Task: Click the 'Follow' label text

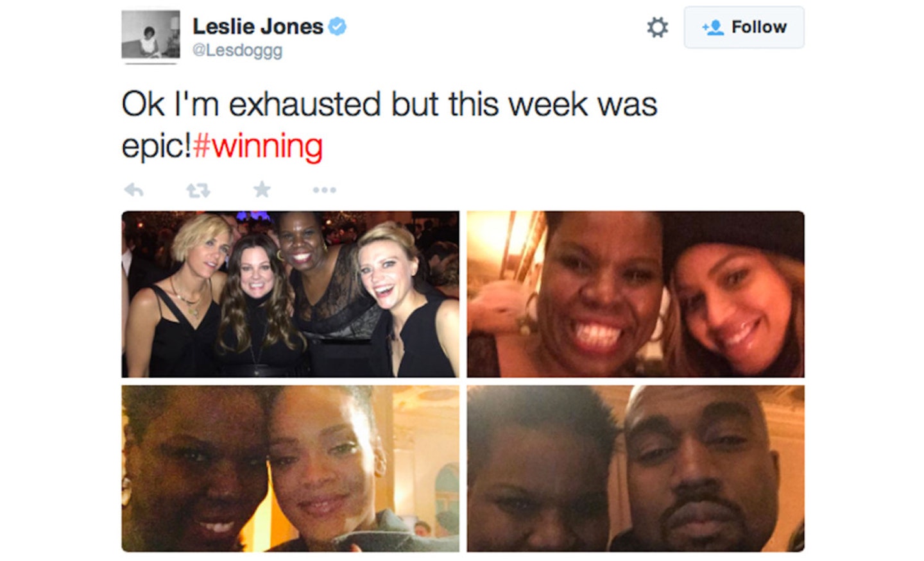Action: 759,27
